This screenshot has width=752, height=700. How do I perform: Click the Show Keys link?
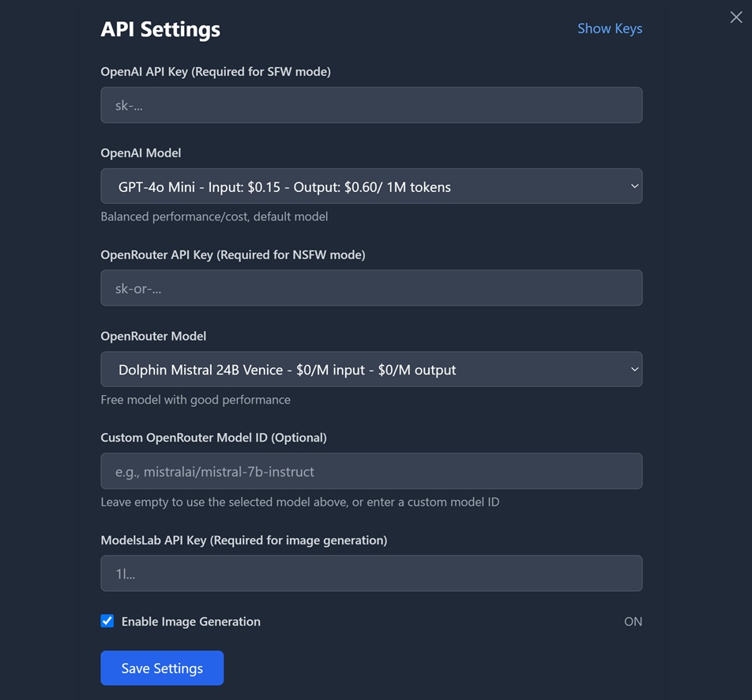click(x=609, y=28)
